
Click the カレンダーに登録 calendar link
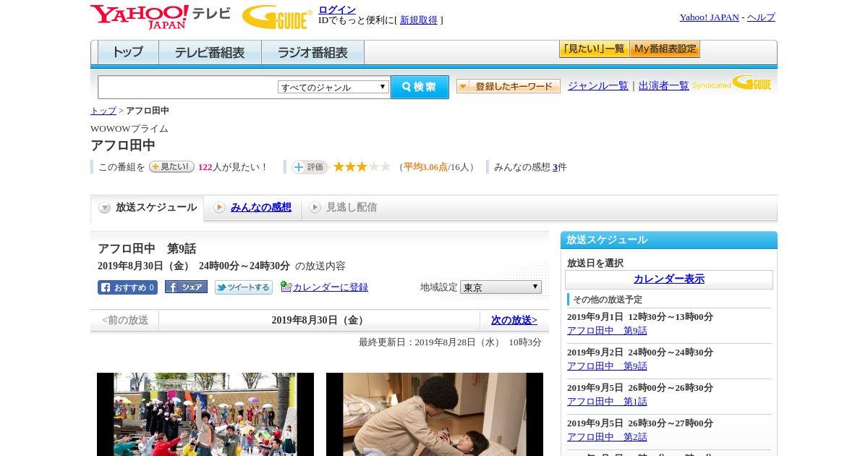click(x=330, y=287)
